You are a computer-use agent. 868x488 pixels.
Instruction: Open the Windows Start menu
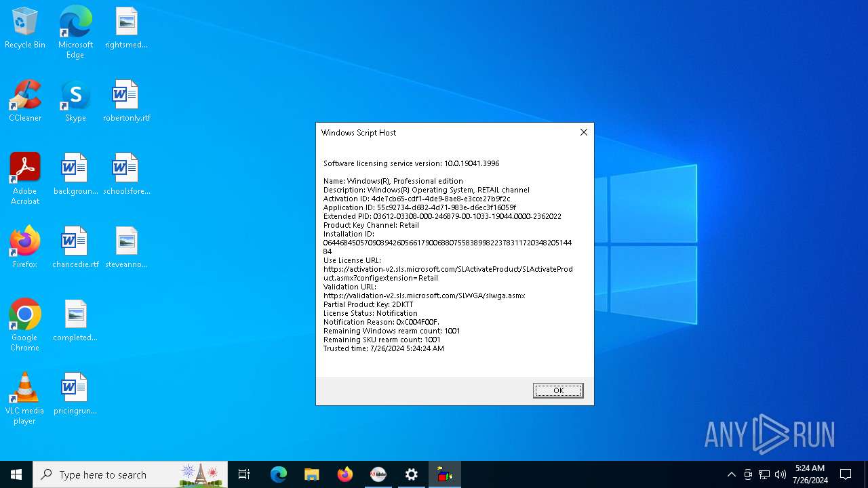coord(16,474)
